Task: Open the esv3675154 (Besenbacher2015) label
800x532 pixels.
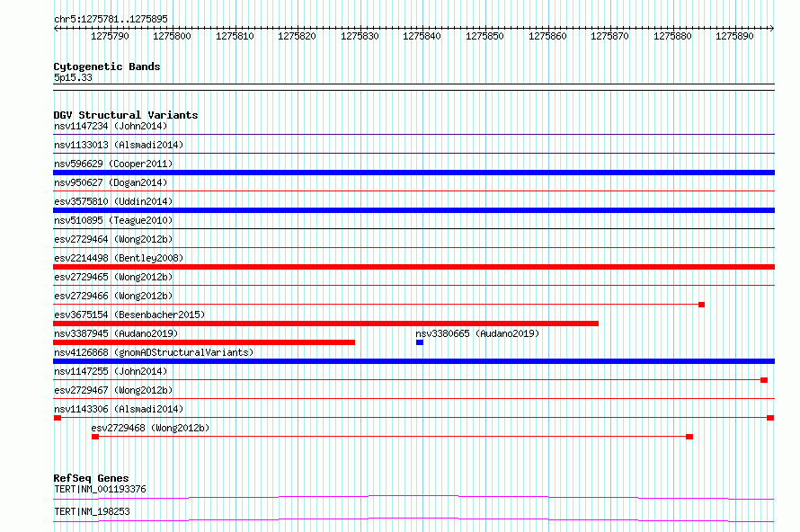Action: 129,315
